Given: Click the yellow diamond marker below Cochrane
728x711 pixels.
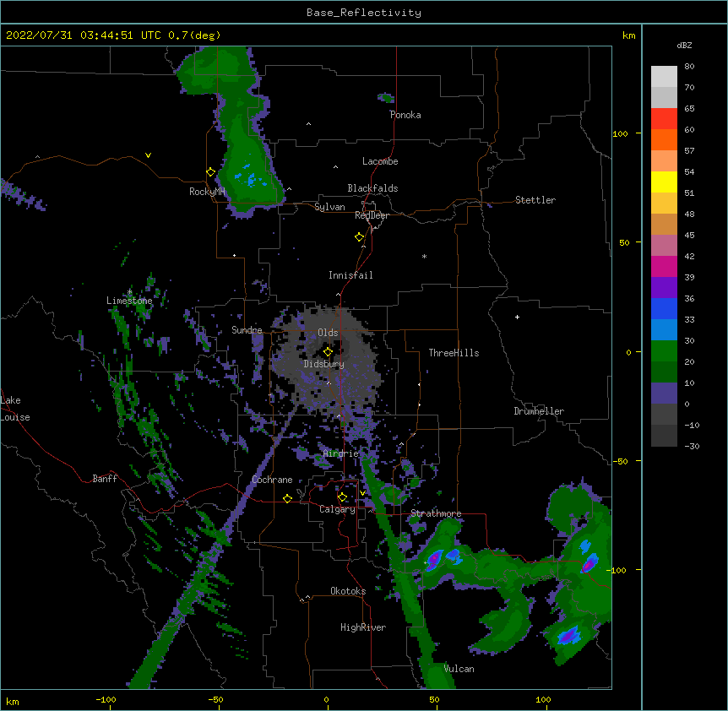Looking at the screenshot, I should point(287,498).
